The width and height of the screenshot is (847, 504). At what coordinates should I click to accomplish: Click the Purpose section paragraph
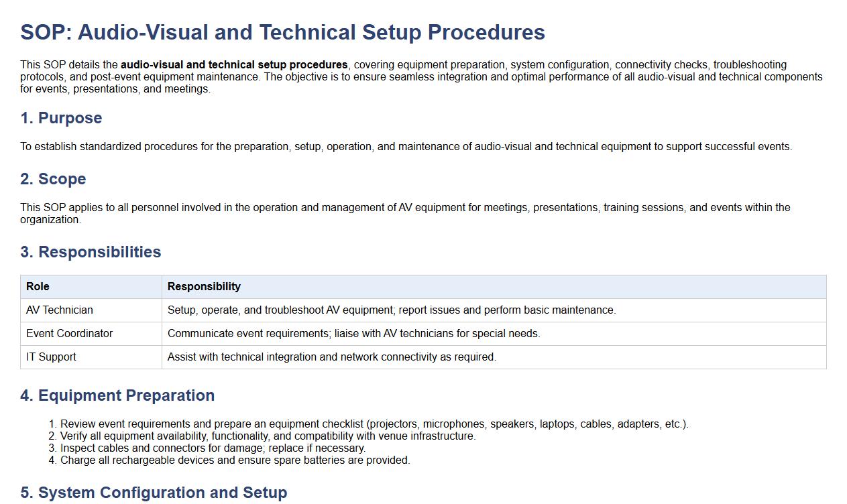point(406,146)
